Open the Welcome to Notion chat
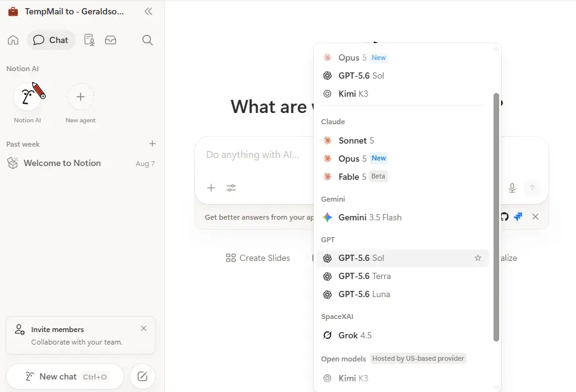Image resolution: width=576 pixels, height=392 pixels. 81,164
